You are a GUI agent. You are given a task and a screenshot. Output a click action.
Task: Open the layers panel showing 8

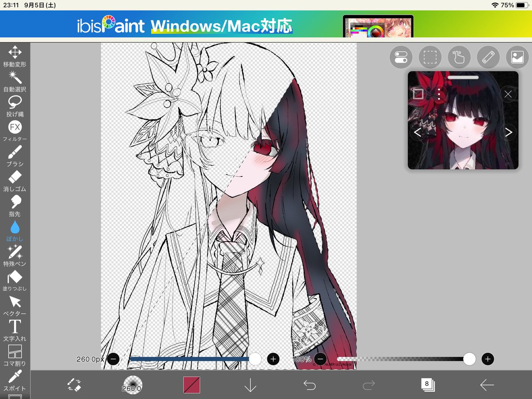[428, 385]
